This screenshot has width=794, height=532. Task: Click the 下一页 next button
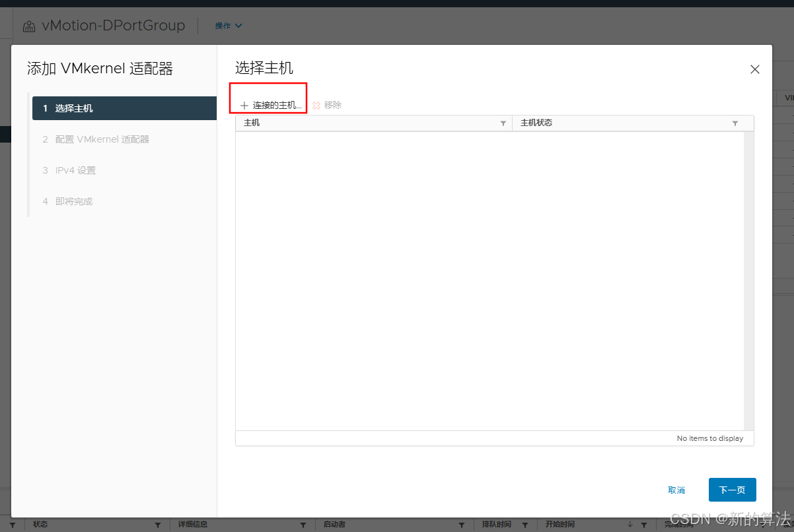click(732, 490)
